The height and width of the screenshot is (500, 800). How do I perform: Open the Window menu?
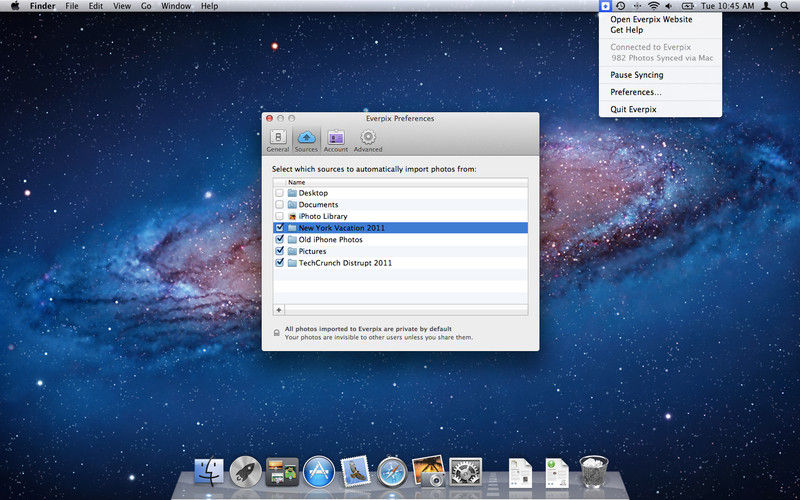click(176, 6)
